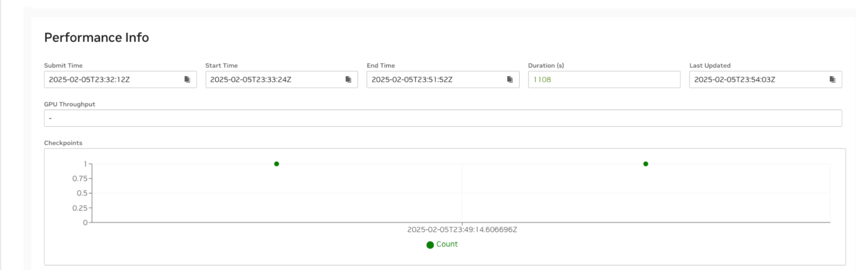Image resolution: width=868 pixels, height=270 pixels.
Task: Select the right checkpoint data point
Action: (x=645, y=164)
